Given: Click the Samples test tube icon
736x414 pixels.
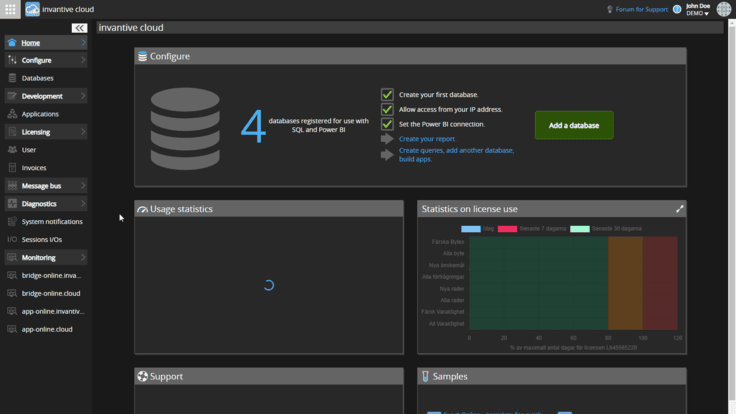Looking at the screenshot, I should pyautogui.click(x=425, y=376).
